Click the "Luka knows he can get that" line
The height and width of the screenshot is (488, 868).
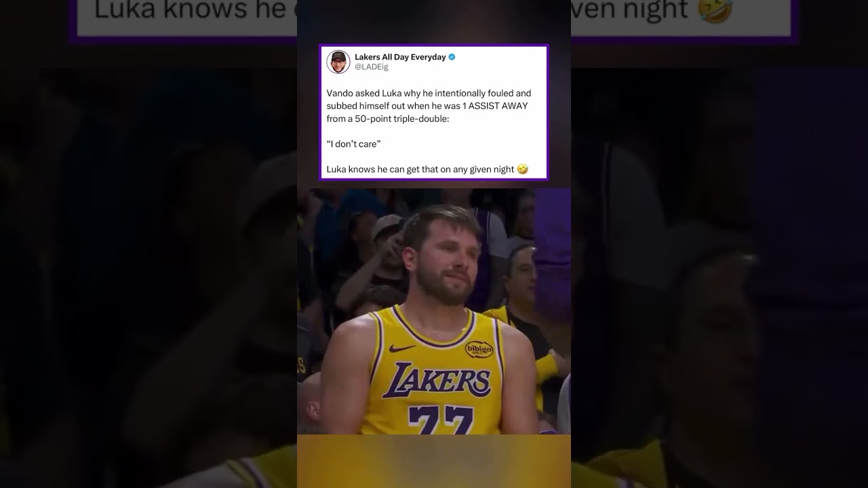pyautogui.click(x=420, y=169)
